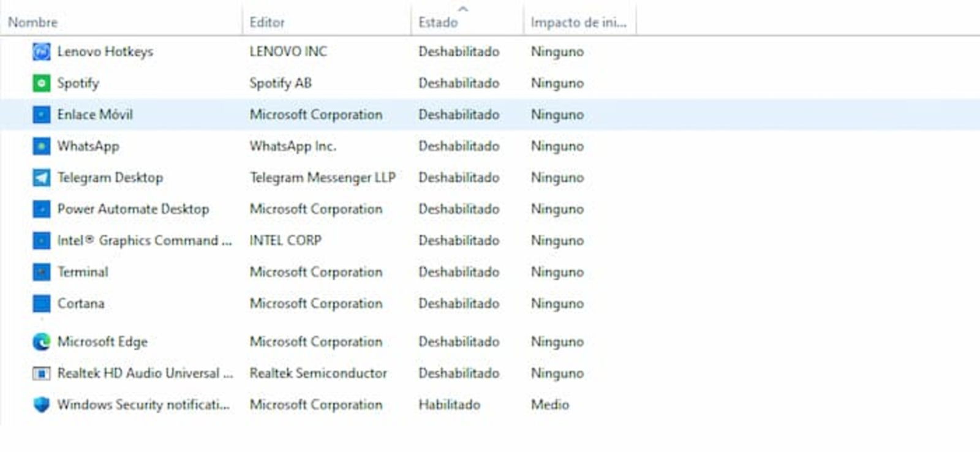The image size is (980, 452).
Task: Click the WhatsApp app icon
Action: pos(41,146)
